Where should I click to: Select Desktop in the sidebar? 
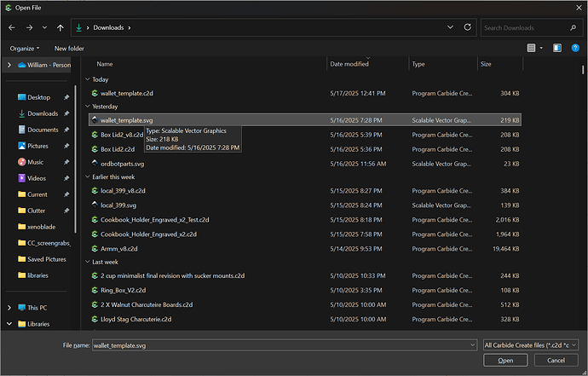38,97
